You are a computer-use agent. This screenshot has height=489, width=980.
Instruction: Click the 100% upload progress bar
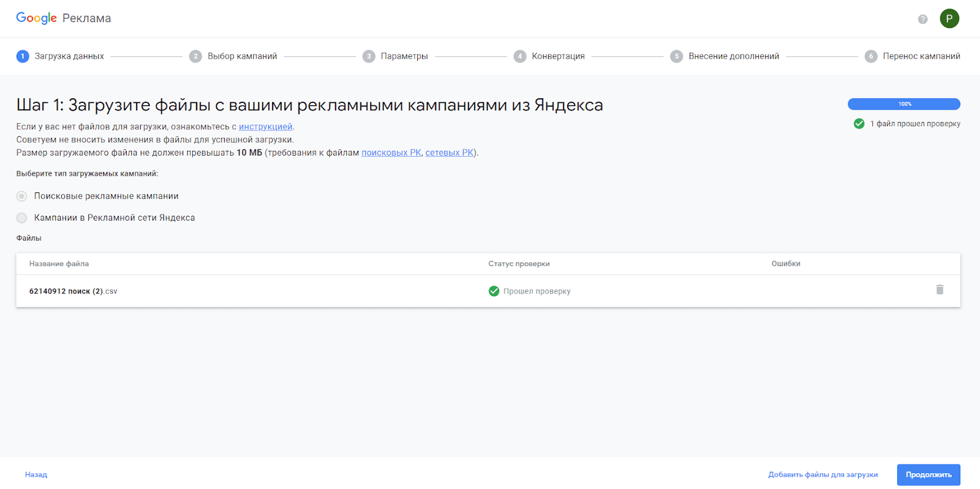coord(904,104)
